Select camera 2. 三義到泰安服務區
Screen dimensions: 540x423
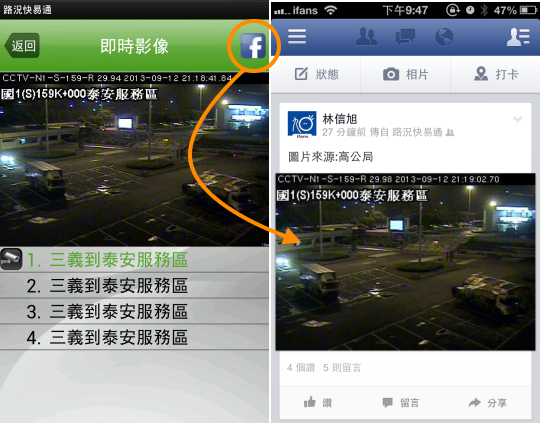pyautogui.click(x=134, y=286)
